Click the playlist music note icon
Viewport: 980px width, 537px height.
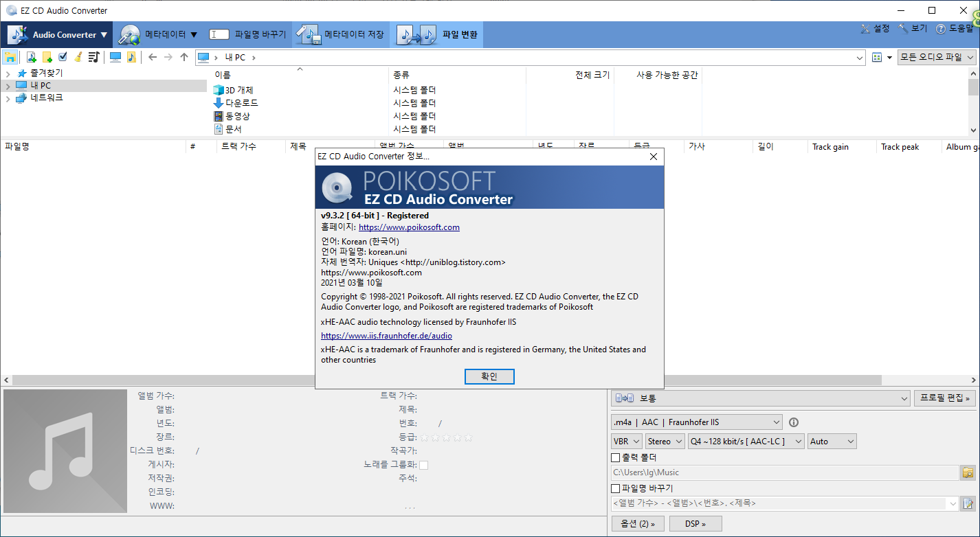tap(93, 57)
